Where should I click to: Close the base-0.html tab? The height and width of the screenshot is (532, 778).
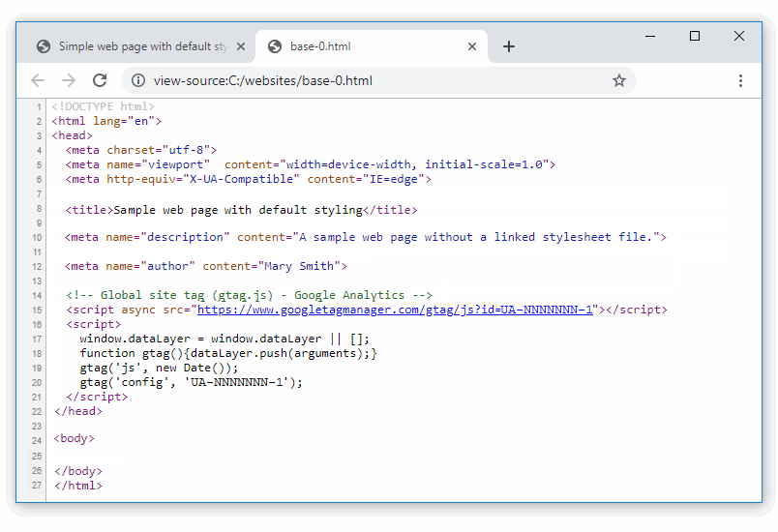(472, 46)
